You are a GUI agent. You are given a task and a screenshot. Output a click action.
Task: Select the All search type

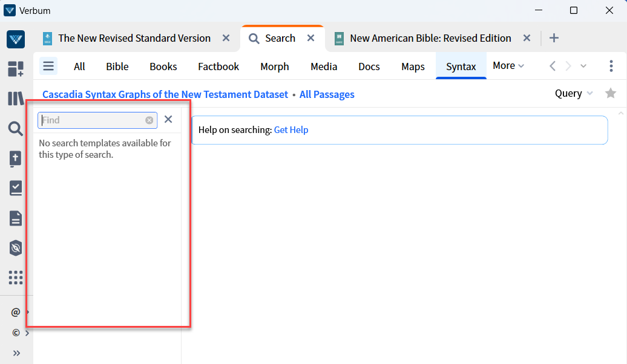[79, 67]
